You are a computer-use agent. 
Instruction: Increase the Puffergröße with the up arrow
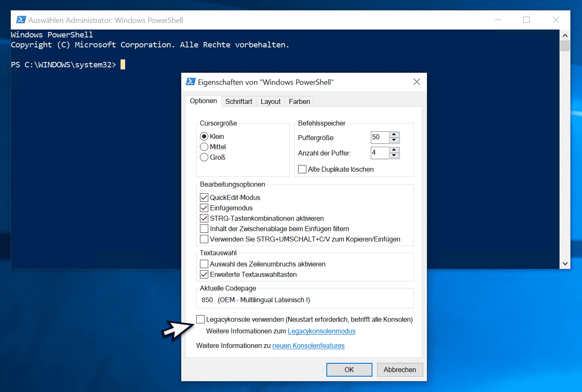[x=394, y=134]
